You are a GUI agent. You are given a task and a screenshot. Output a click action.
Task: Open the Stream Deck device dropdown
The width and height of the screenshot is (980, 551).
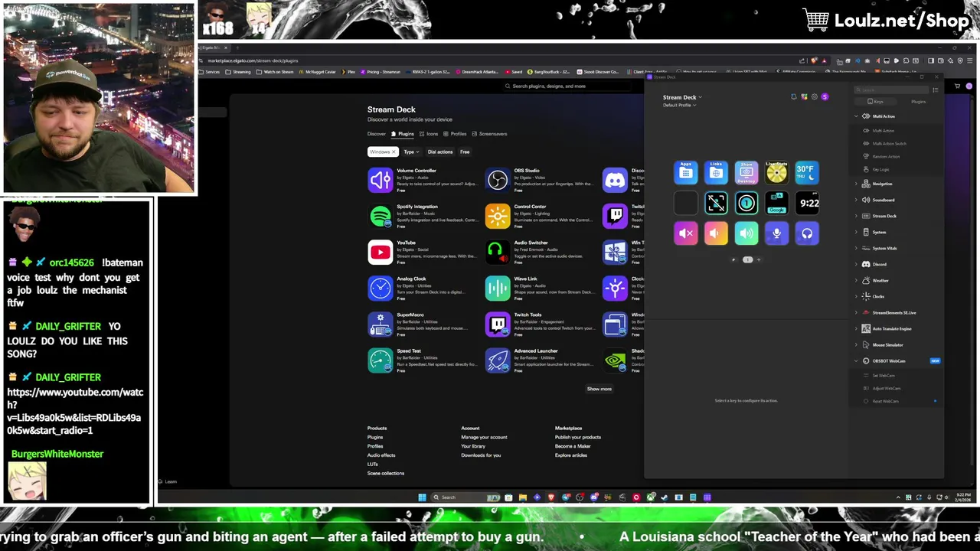point(682,97)
